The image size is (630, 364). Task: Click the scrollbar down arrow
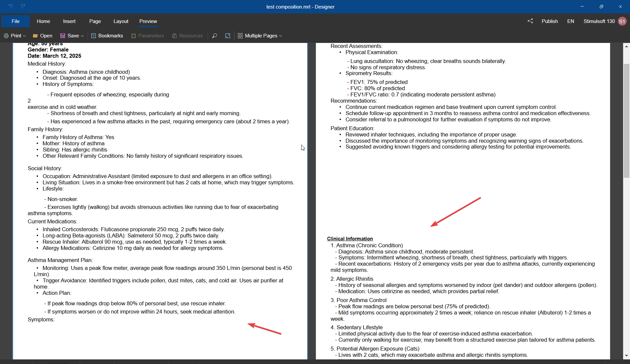pyautogui.click(x=626, y=355)
